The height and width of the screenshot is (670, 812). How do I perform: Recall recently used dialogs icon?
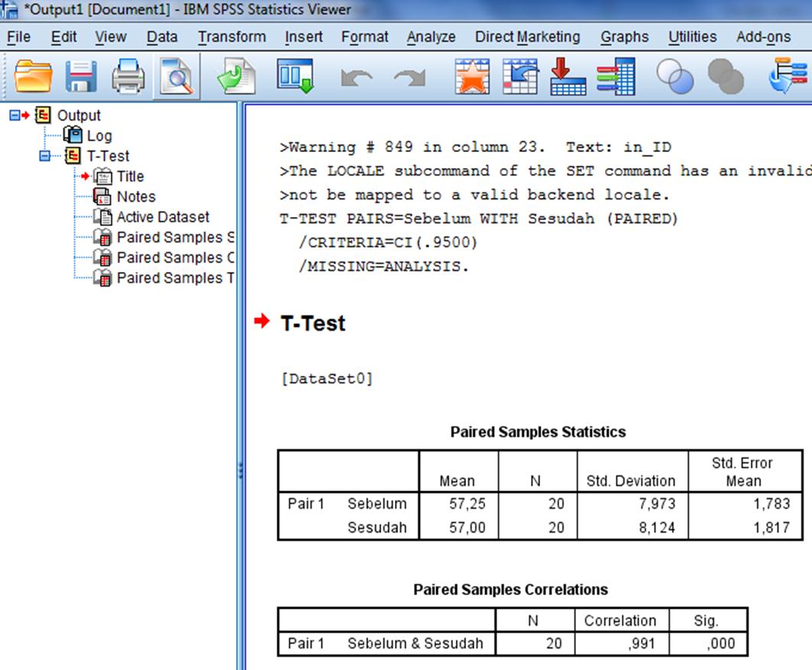click(295, 76)
